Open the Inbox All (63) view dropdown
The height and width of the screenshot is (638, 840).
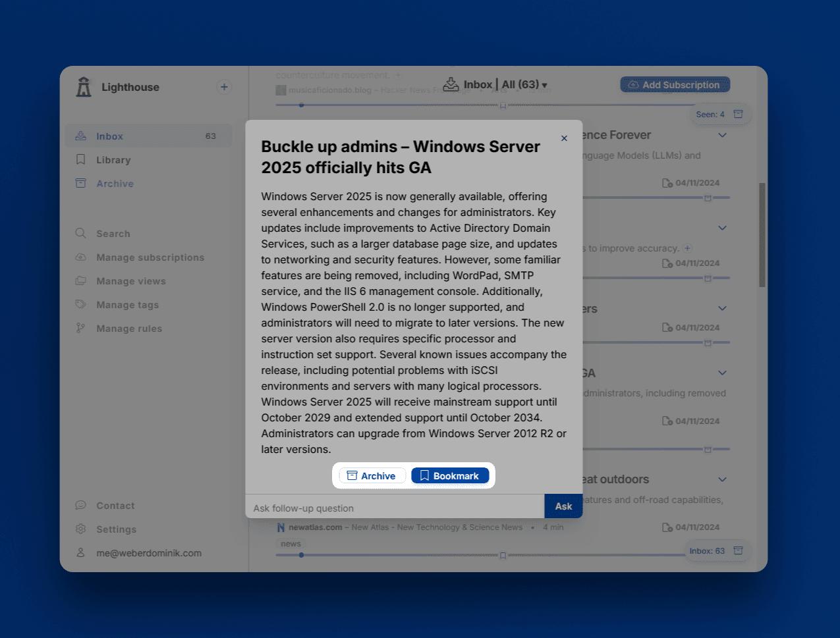(524, 85)
